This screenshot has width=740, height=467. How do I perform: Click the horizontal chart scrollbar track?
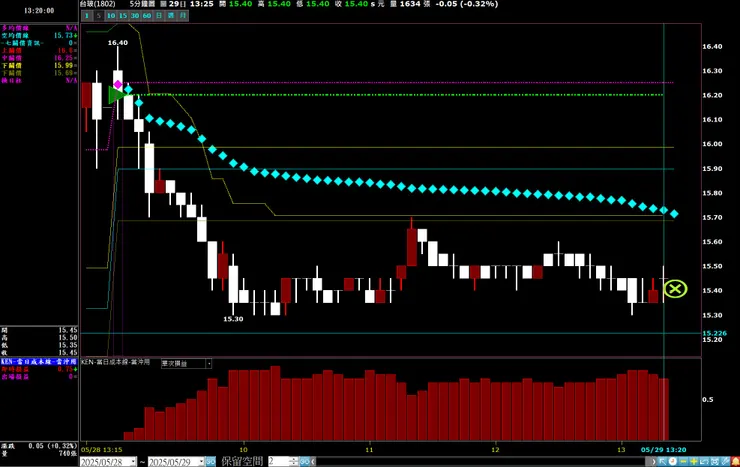[481, 462]
